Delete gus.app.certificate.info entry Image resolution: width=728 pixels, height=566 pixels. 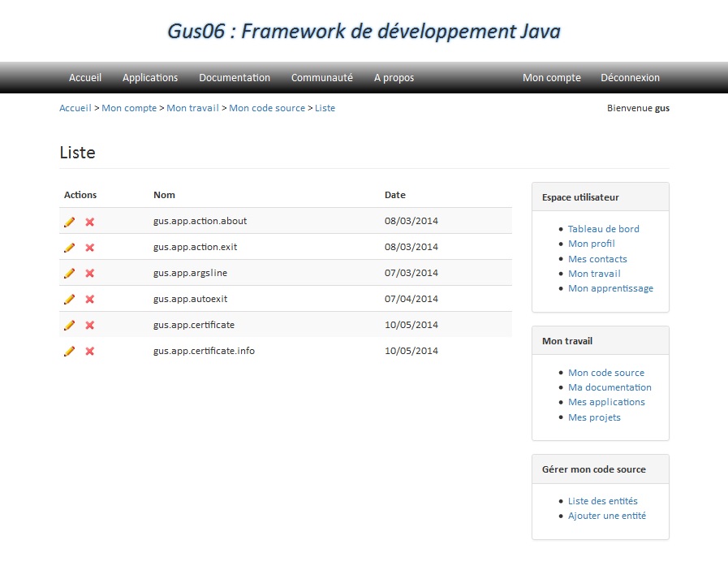pyautogui.click(x=89, y=352)
